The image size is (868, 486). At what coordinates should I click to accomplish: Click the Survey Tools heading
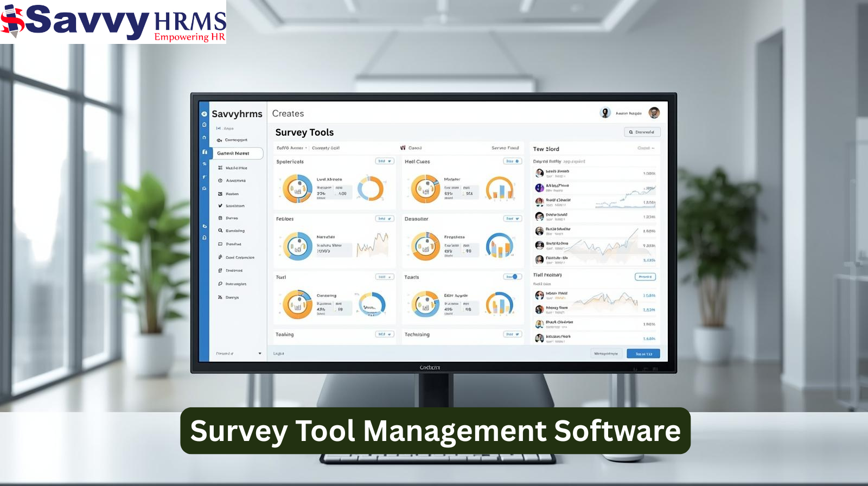point(304,132)
